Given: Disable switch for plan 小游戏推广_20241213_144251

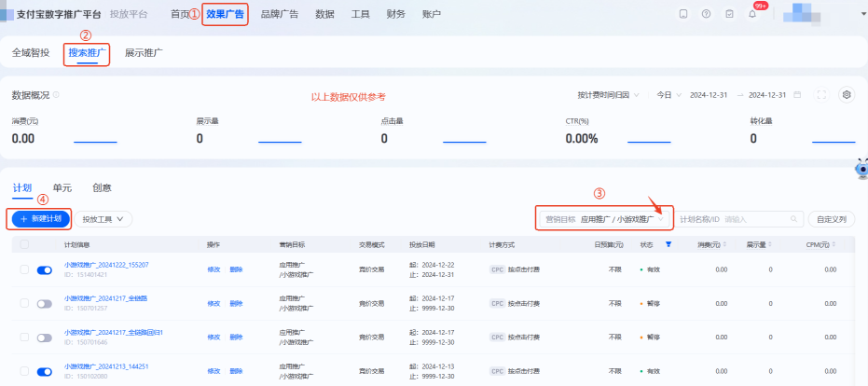Looking at the screenshot, I should coord(45,371).
